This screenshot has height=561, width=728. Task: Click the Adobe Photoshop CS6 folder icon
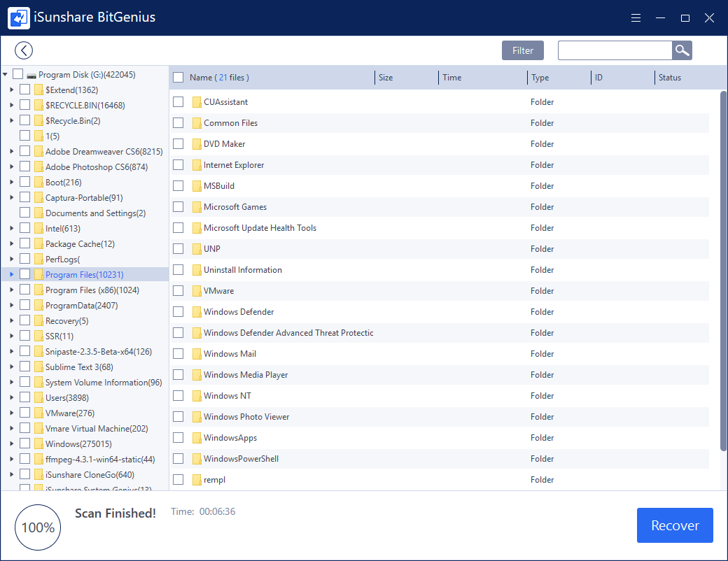(39, 166)
